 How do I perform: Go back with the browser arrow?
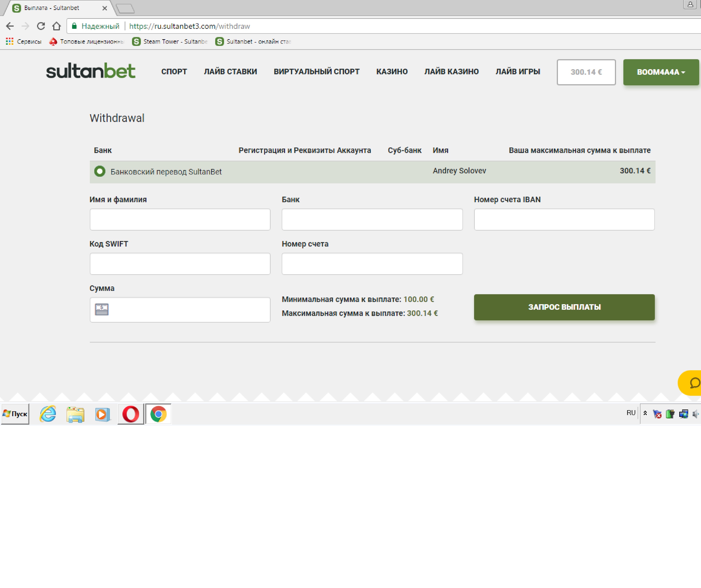(10, 26)
